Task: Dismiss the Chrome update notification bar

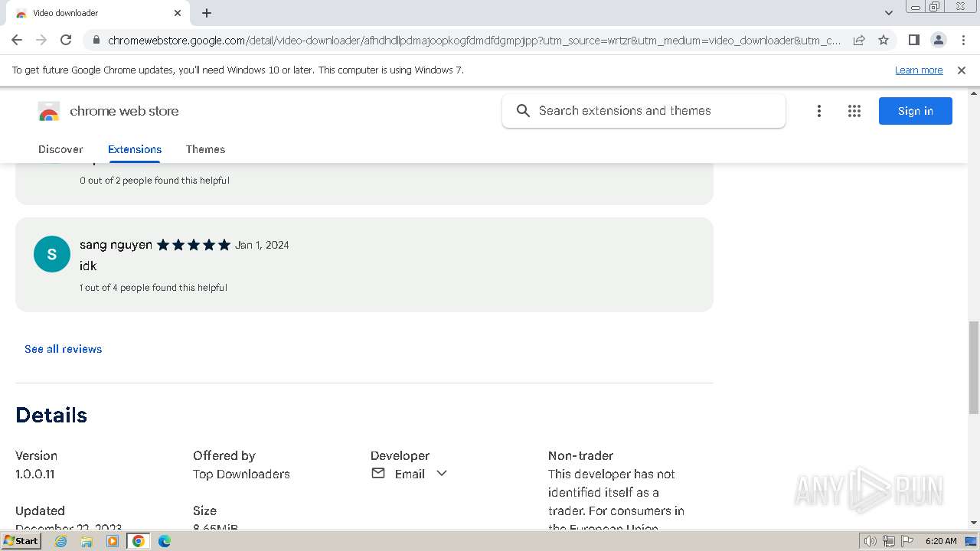Action: (x=962, y=70)
